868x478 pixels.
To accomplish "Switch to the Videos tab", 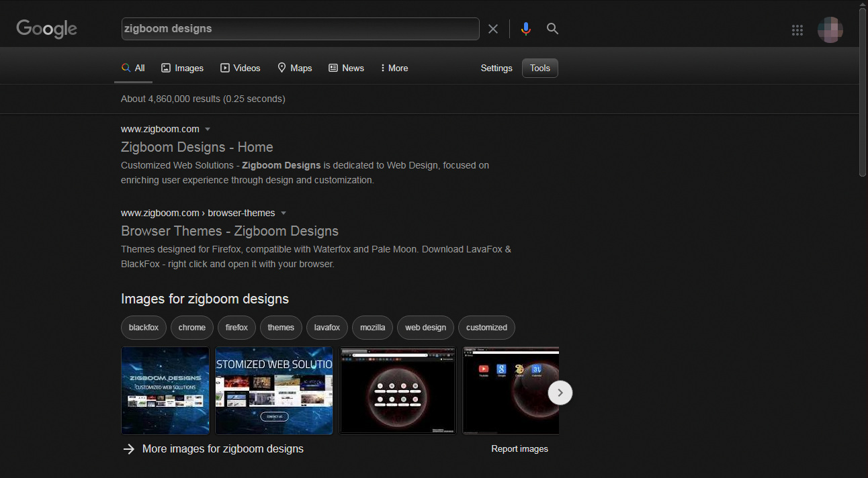I will pos(241,68).
